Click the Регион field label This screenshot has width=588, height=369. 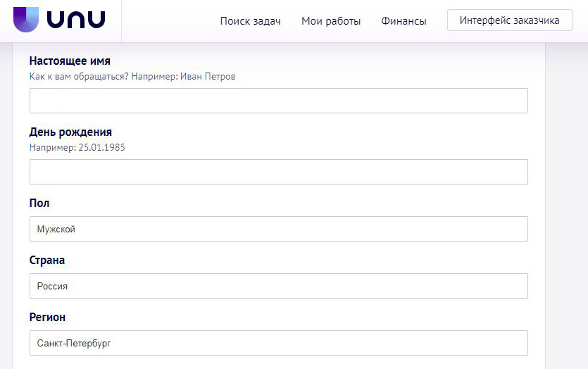click(x=47, y=318)
